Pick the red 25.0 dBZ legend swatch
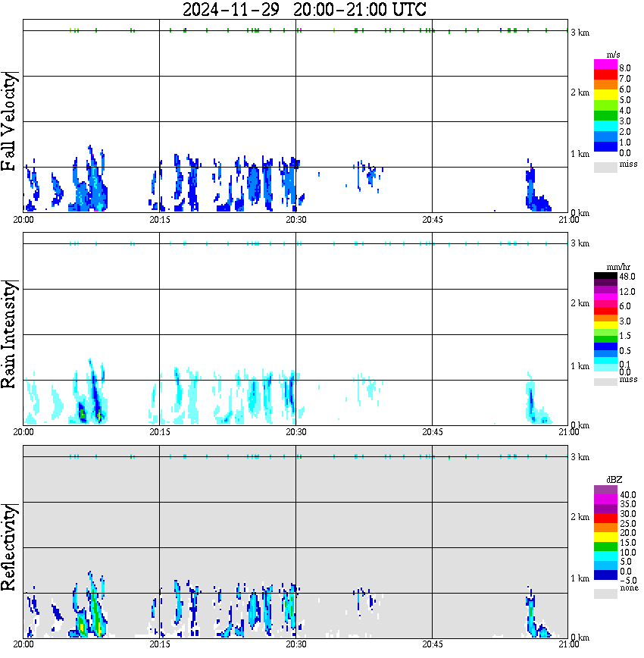 click(x=605, y=519)
